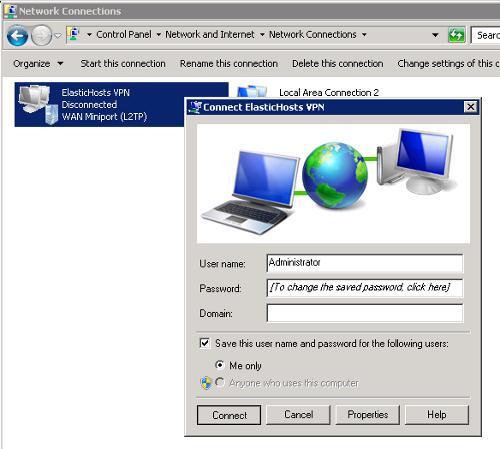Screen dimensions: 500x449
Task: Click the Network and Internet breadcrumb
Action: pyautogui.click(x=210, y=34)
